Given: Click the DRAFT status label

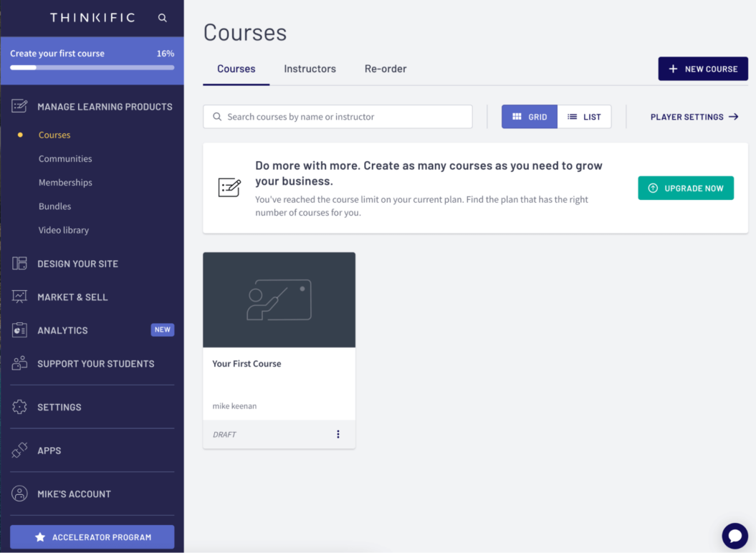Looking at the screenshot, I should tap(224, 434).
